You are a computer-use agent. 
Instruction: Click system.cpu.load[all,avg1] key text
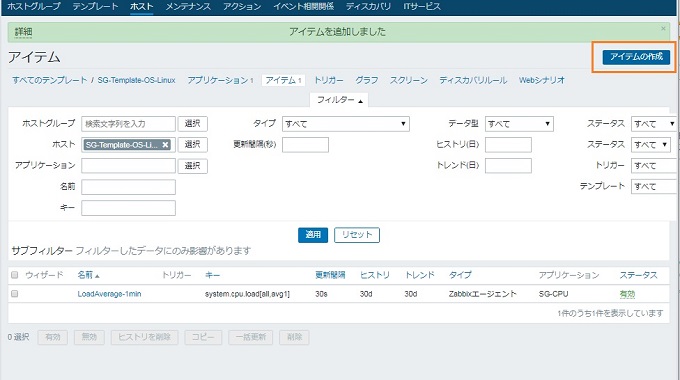pos(247,294)
